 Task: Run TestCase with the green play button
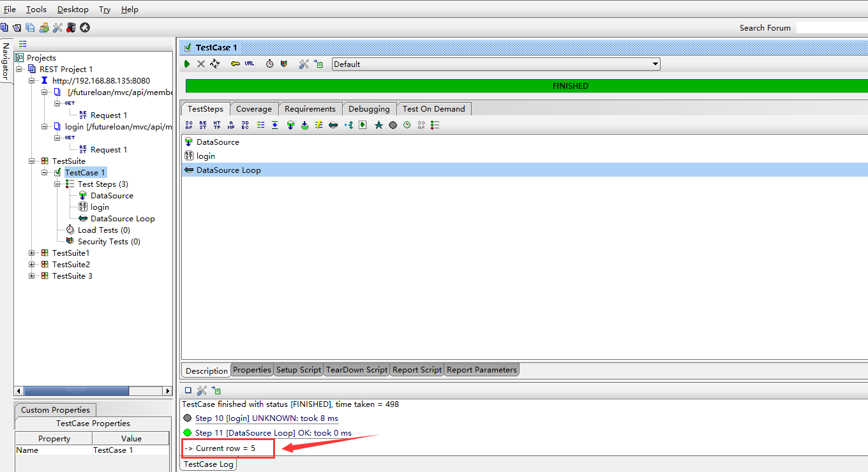tap(187, 64)
